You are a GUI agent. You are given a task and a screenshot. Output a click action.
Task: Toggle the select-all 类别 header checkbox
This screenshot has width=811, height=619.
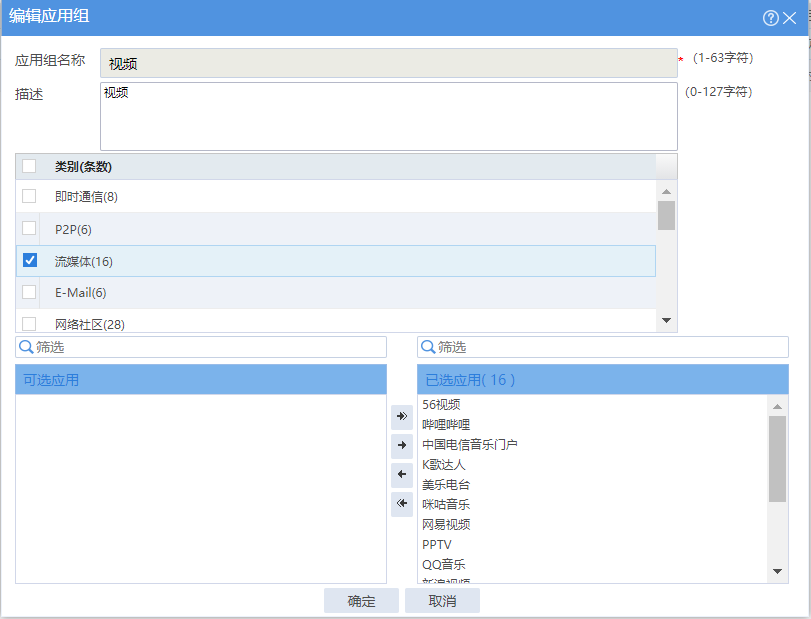29,166
